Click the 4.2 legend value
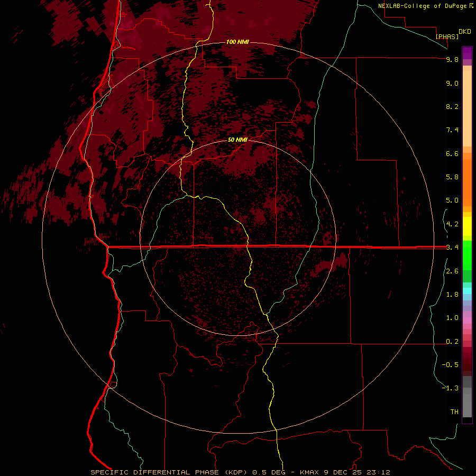 click(x=452, y=224)
